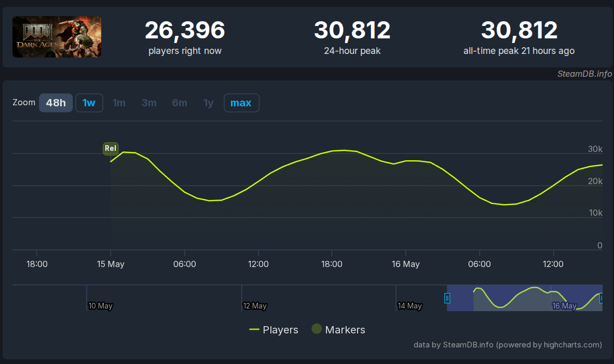This screenshot has height=364, width=614.
Task: Click the Zoom label text
Action: coord(24,103)
